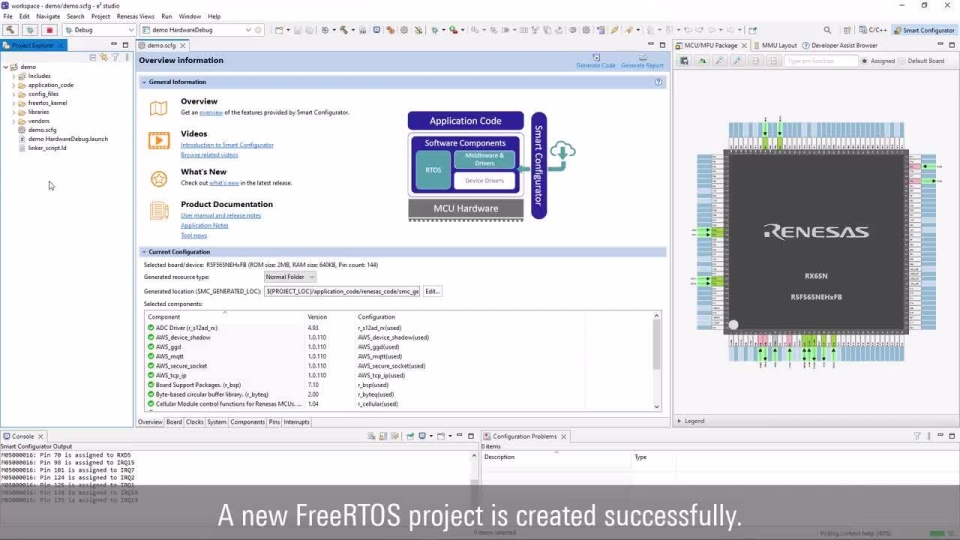Click the Build hammer icon in launch bar

tap(11, 30)
